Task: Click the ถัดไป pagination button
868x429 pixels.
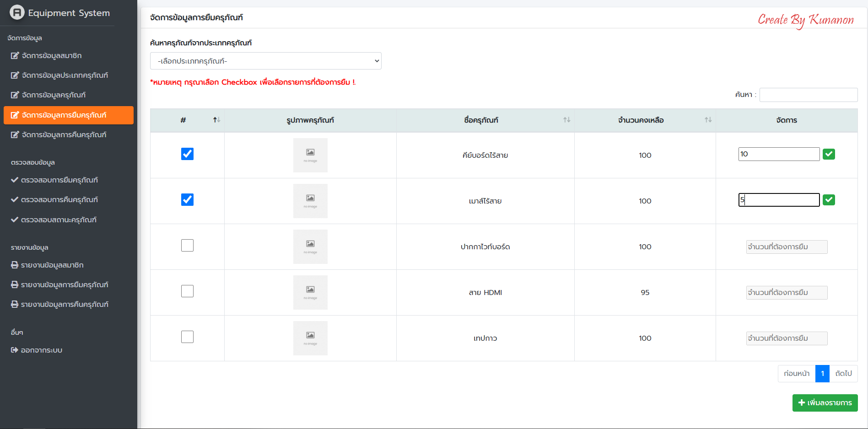Action: pos(843,374)
